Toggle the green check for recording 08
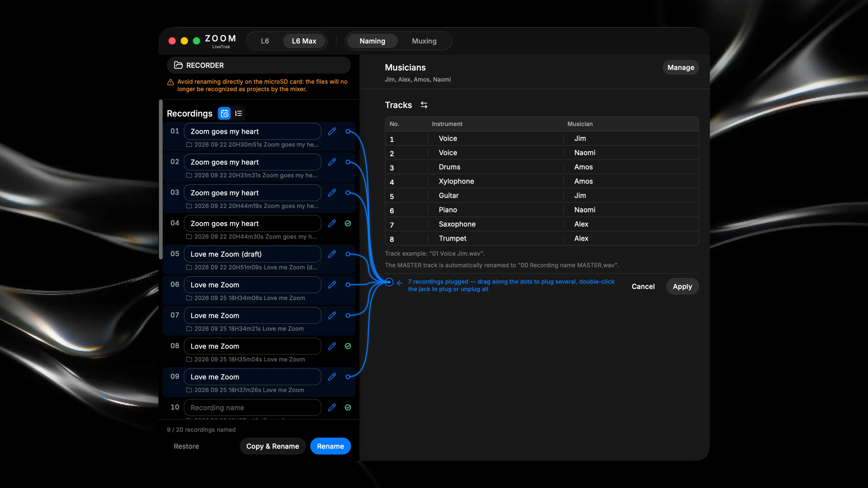 348,346
